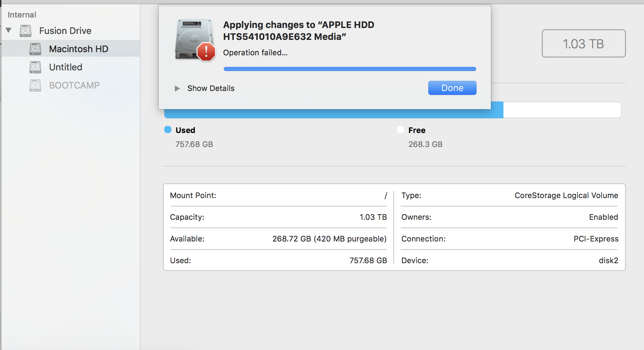Viewport: 644px width, 350px height.
Task: Select the Untitled volume name
Action: 66,67
